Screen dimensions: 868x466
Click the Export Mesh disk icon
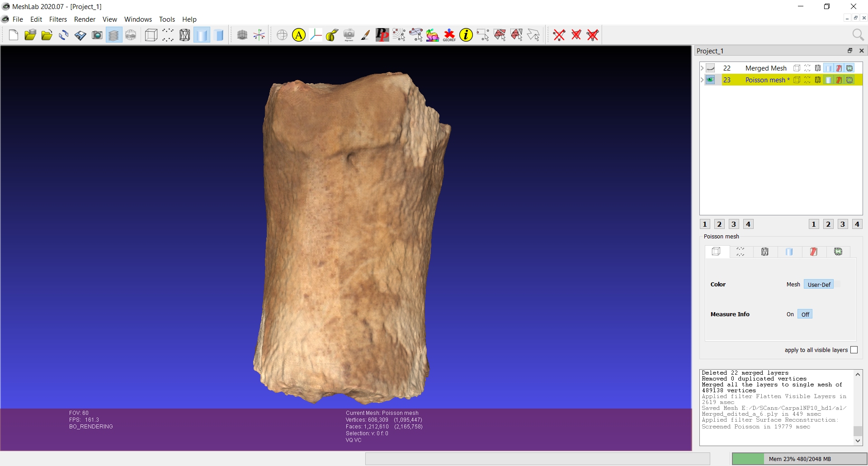click(80, 35)
